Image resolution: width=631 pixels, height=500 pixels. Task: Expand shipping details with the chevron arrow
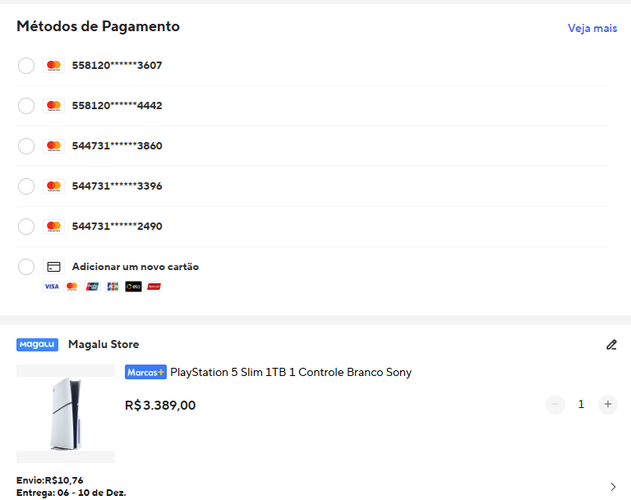613,487
